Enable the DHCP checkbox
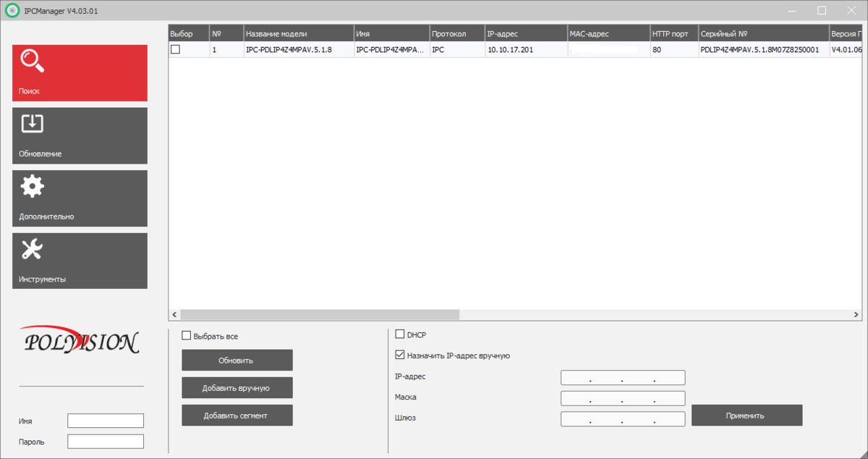 coord(400,334)
